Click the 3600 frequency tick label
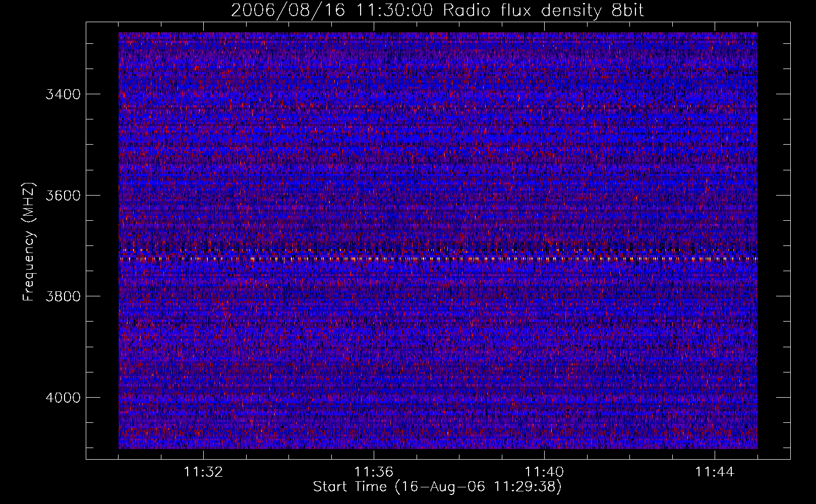This screenshot has width=816, height=504. 63,196
